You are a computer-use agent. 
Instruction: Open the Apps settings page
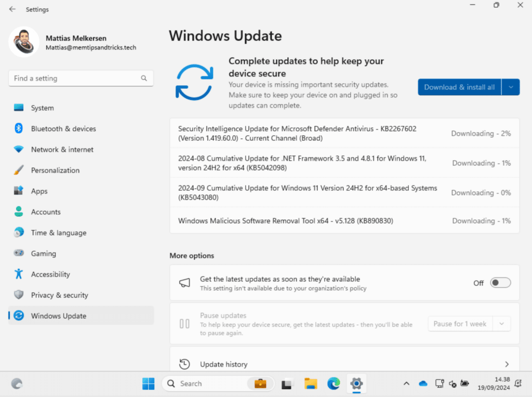81,191
